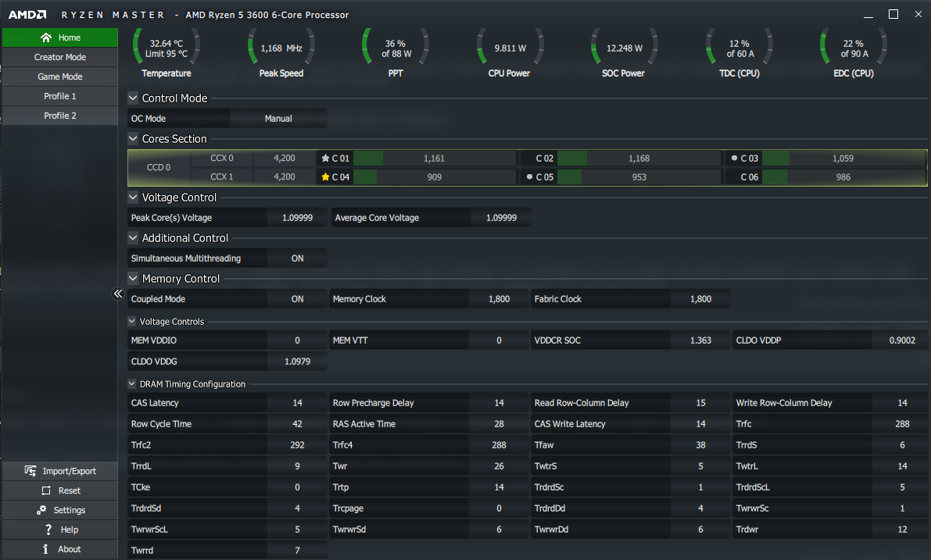Click the C 02 core speed bar
The width and height of the screenshot is (931, 560).
[639, 159]
